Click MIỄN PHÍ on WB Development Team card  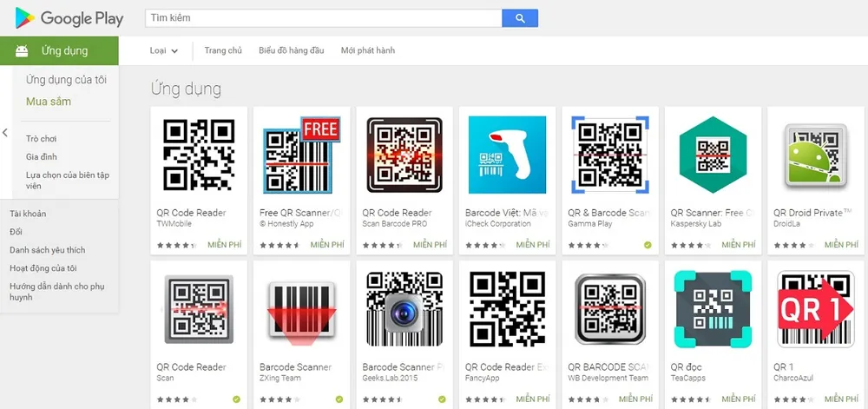coord(636,399)
